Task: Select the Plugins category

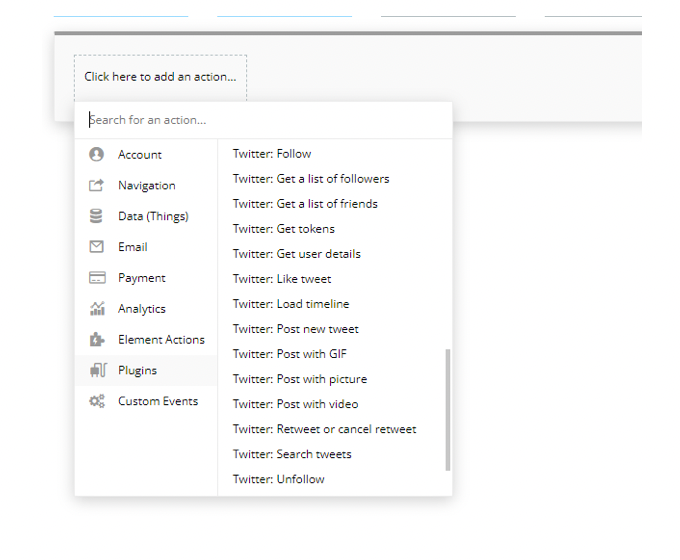Action: pos(146,370)
